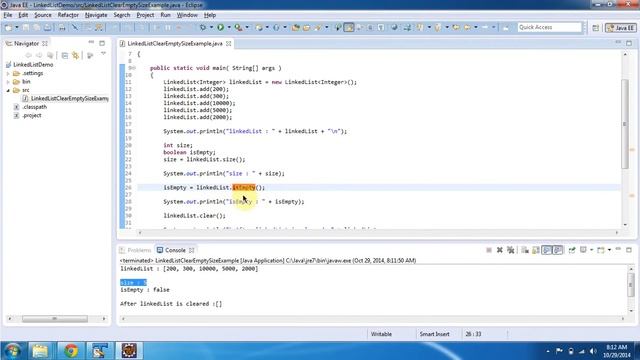640x360 pixels.
Task: Switch to the Problems tab
Action: pos(136,250)
